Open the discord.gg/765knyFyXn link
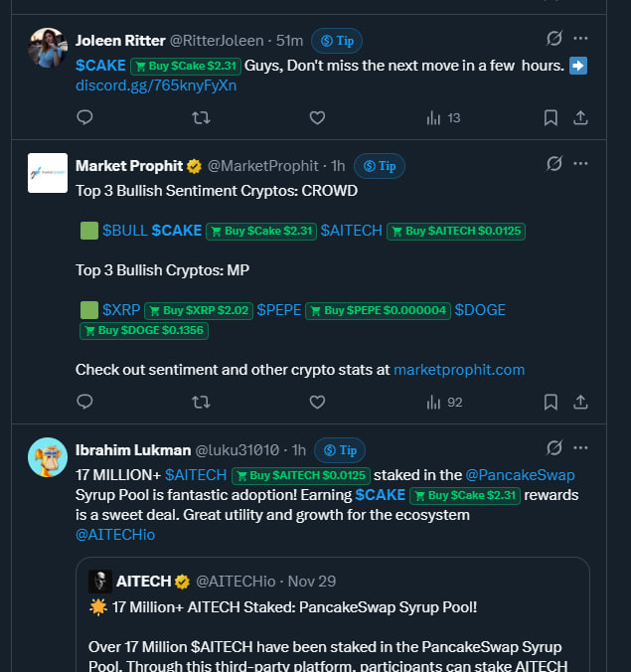The width and height of the screenshot is (631, 672). tap(156, 85)
